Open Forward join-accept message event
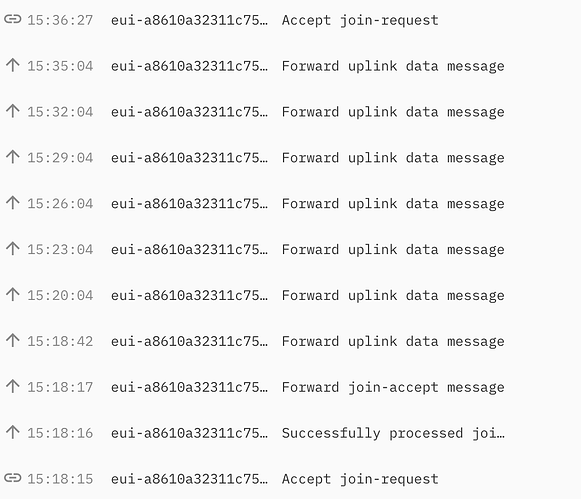The image size is (581, 499). click(x=393, y=387)
